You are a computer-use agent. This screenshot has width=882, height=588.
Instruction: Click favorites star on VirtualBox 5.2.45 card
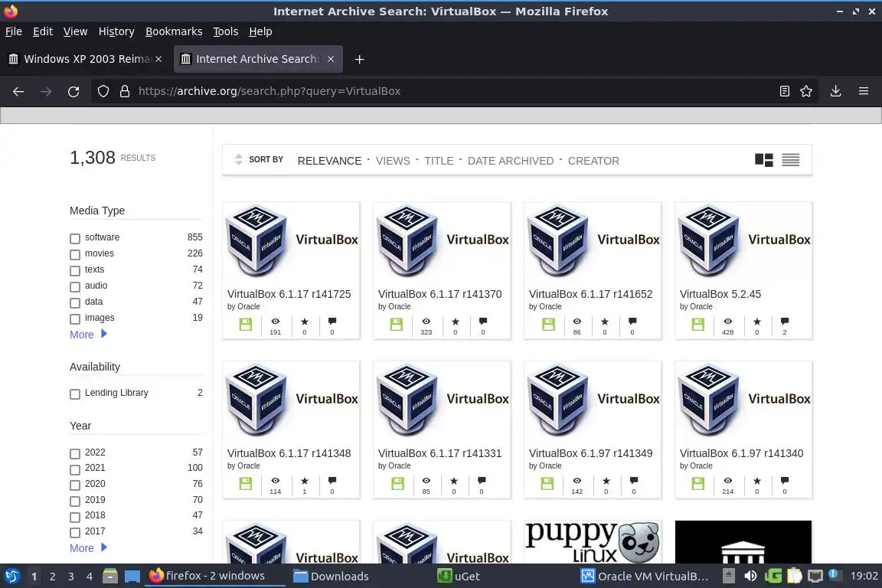pyautogui.click(x=757, y=322)
